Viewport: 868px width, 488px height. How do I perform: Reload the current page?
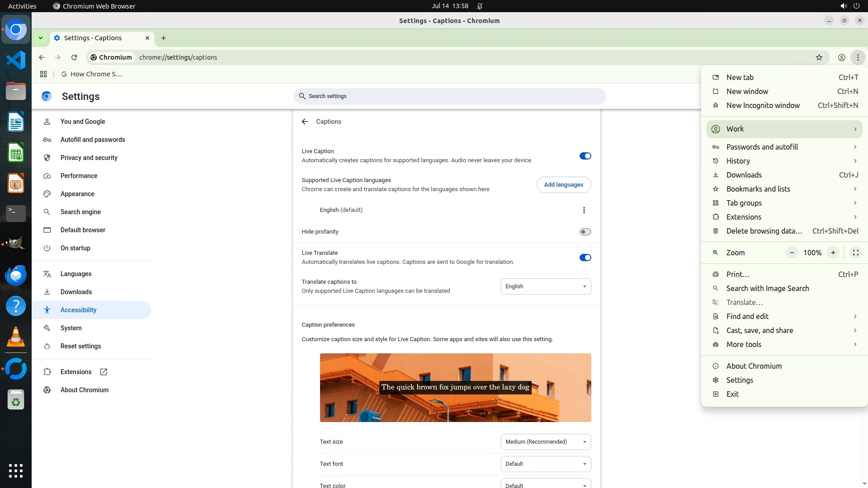click(74, 57)
